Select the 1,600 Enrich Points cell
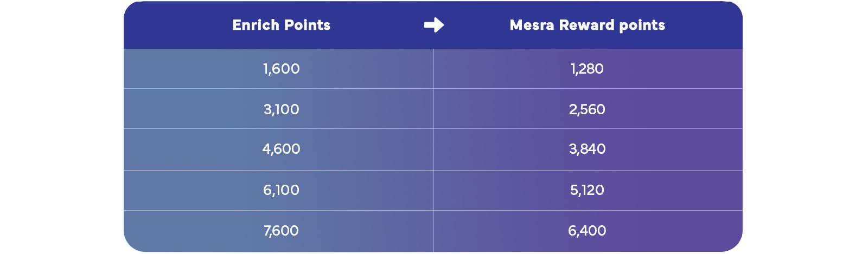Screen dimensions: 868x254 (281, 69)
